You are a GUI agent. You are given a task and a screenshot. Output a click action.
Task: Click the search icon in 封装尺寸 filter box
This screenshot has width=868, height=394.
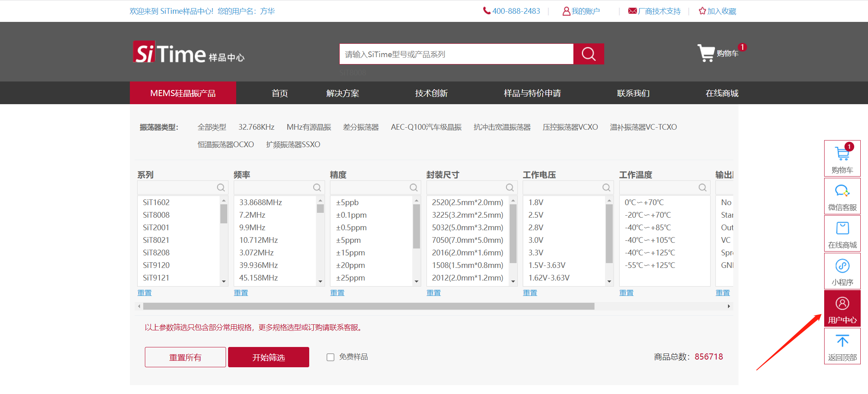510,187
